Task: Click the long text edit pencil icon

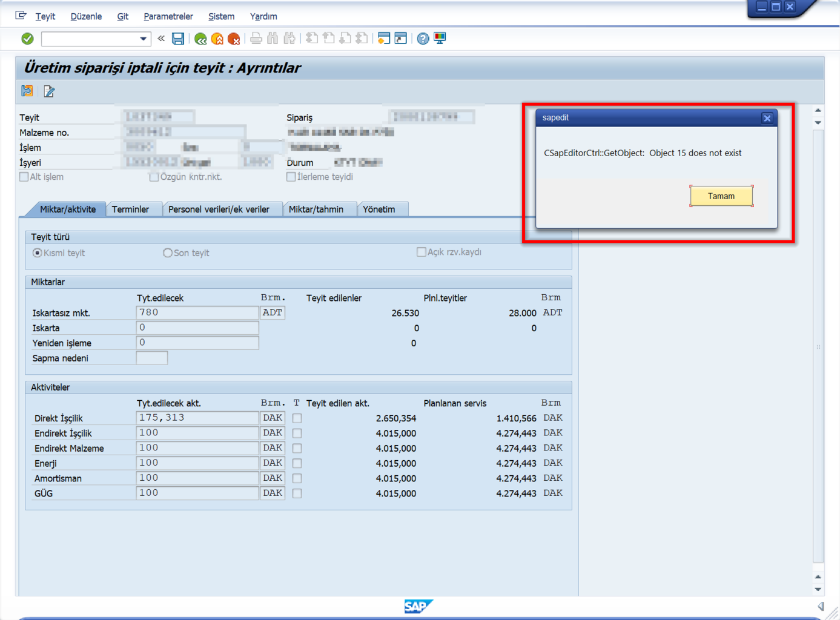Action: 49,91
